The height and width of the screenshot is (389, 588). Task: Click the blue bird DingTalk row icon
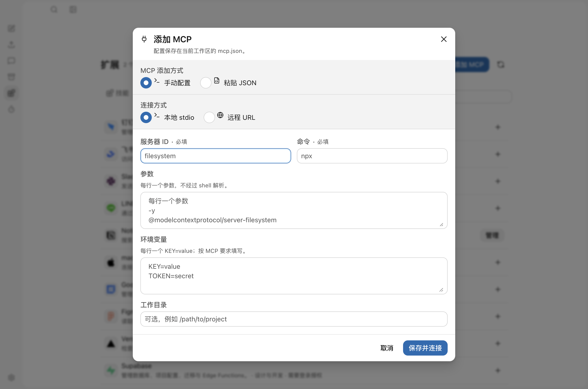pyautogui.click(x=111, y=127)
